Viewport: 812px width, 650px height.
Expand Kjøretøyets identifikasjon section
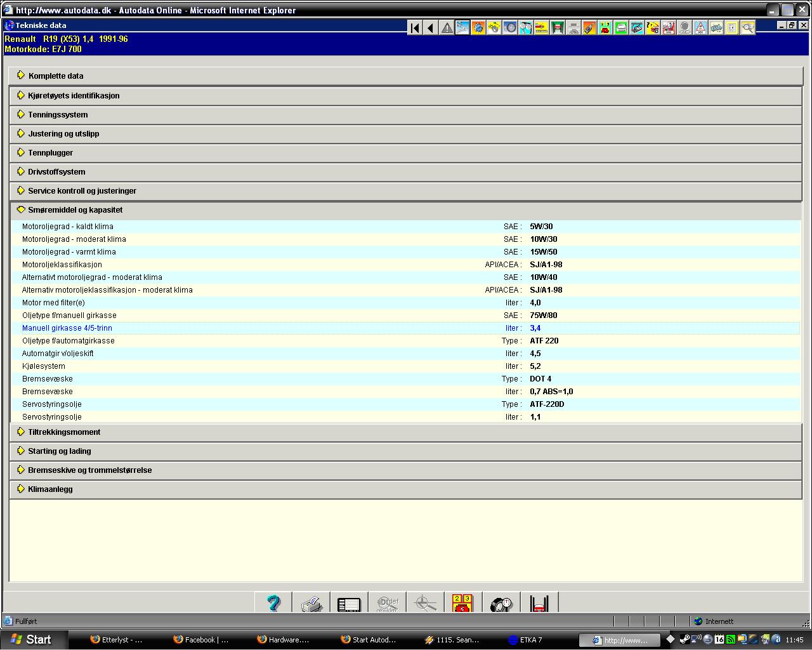[x=406, y=95]
